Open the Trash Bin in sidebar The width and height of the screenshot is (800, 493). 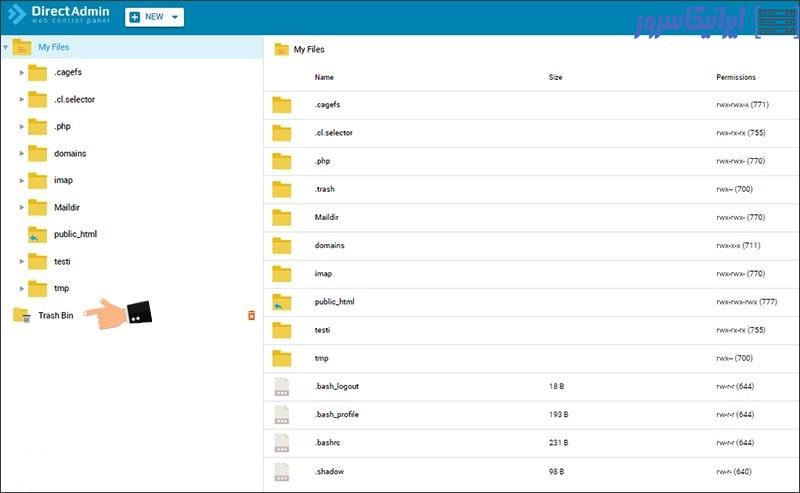tap(55, 315)
